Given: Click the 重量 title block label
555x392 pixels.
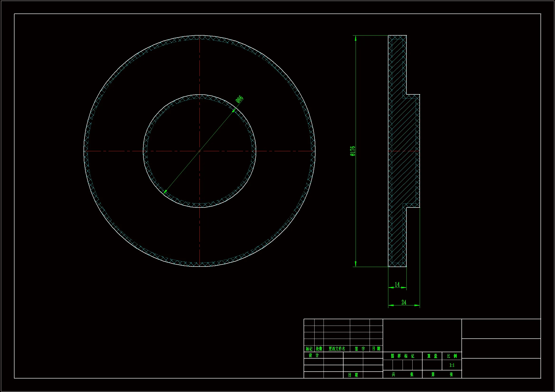Looking at the screenshot, I should tap(432, 356).
